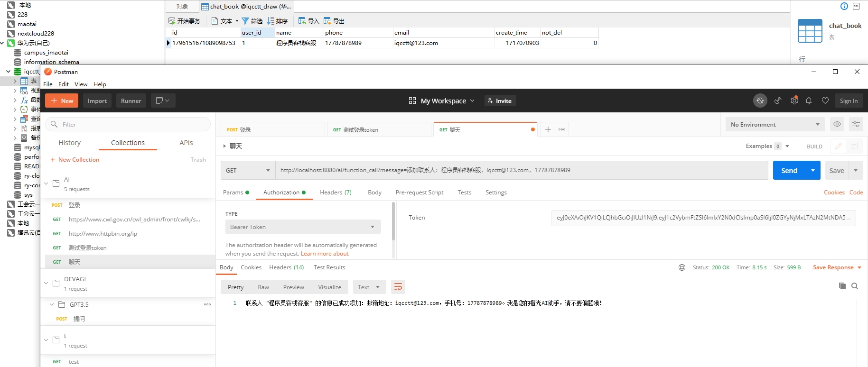Copy response body with the copy icon

[x=842, y=286]
